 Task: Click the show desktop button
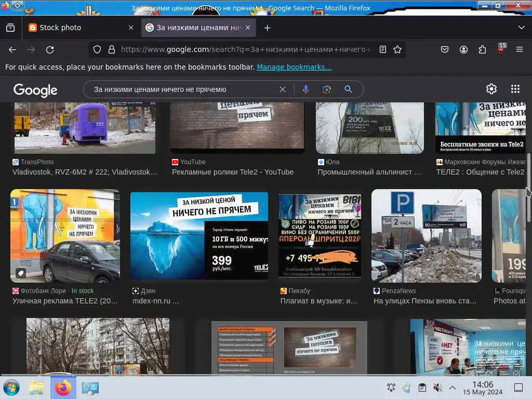point(518,387)
